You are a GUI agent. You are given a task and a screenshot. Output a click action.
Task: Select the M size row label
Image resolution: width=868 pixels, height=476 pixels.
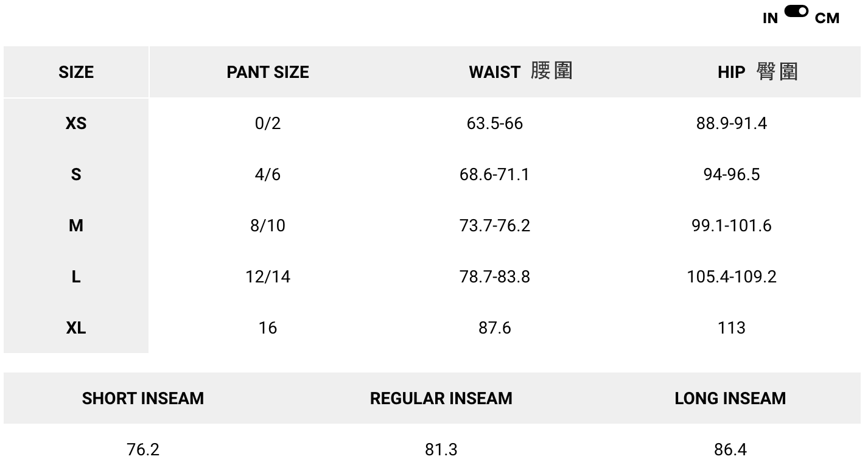tap(76, 226)
